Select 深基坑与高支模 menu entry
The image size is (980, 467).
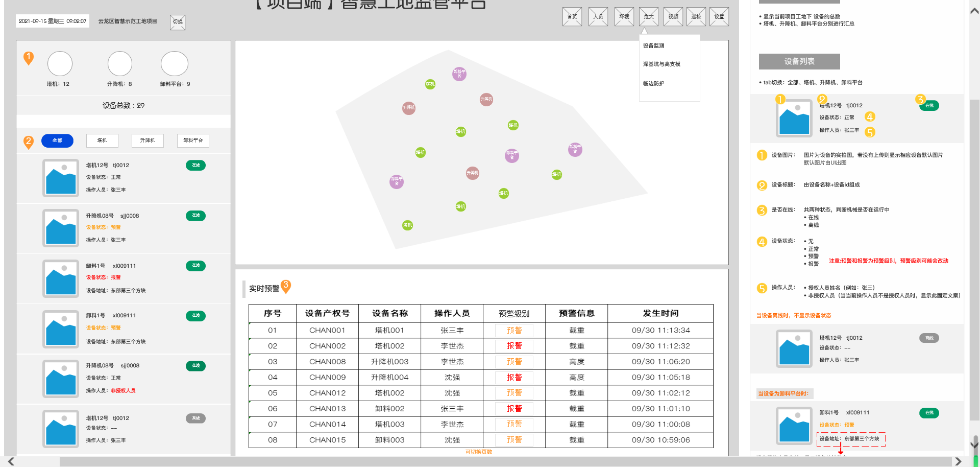tap(661, 64)
